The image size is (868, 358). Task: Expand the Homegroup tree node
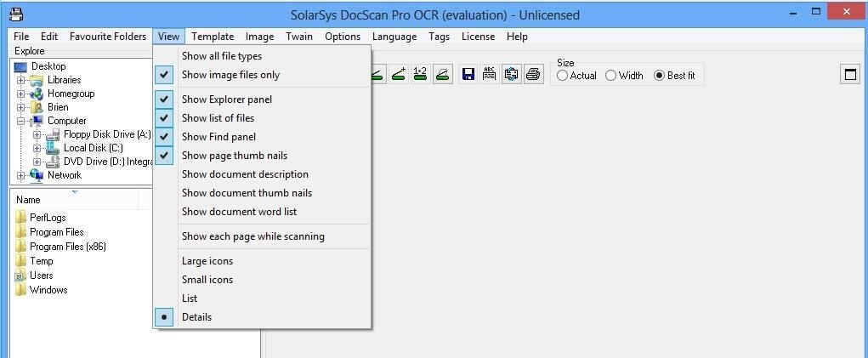(x=21, y=94)
